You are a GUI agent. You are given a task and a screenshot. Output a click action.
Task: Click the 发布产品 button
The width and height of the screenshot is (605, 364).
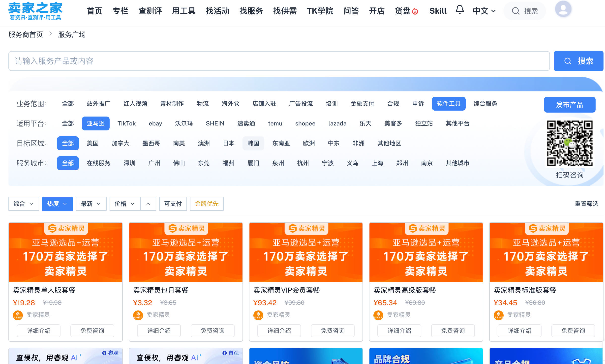pyautogui.click(x=570, y=105)
